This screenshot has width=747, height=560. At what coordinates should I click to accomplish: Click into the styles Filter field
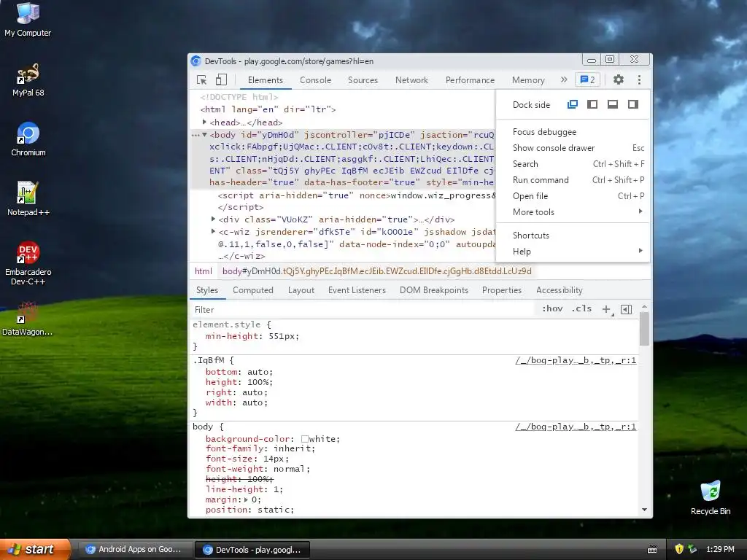[363, 309]
